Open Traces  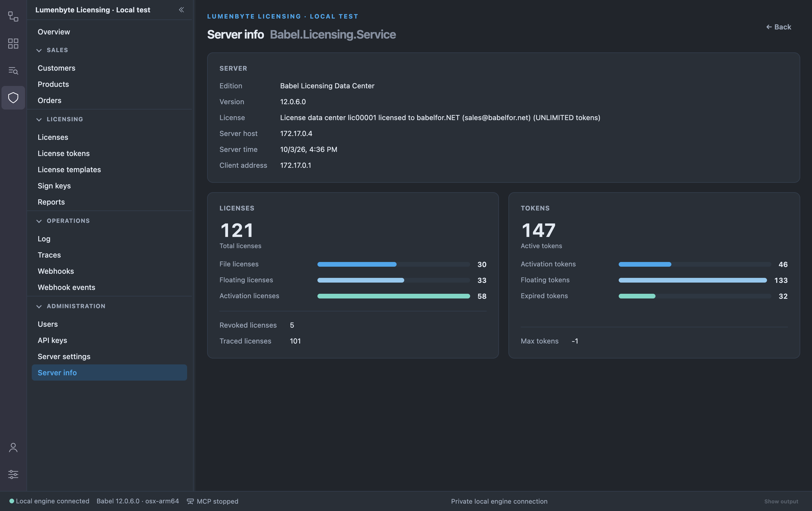click(109, 255)
